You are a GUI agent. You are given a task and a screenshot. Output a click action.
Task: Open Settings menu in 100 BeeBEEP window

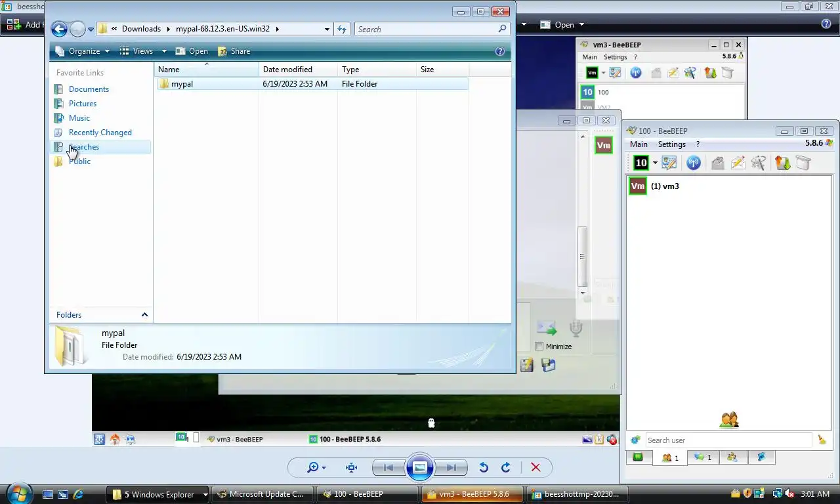pos(671,144)
